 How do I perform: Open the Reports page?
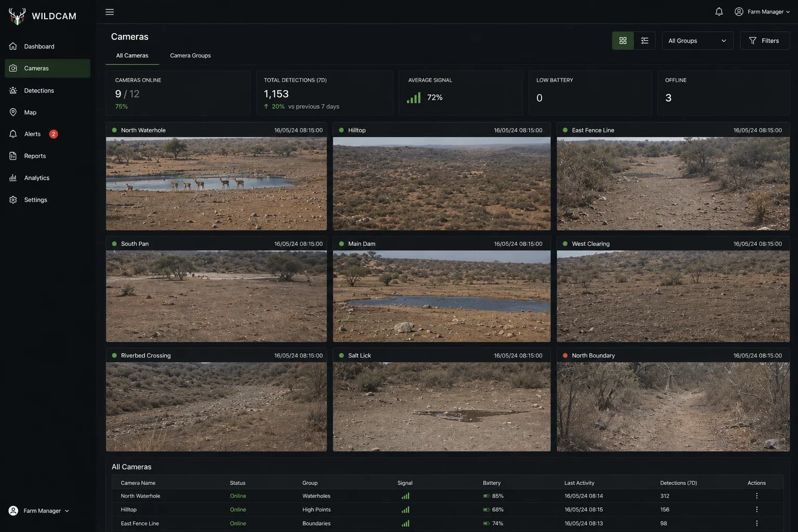coord(47,156)
